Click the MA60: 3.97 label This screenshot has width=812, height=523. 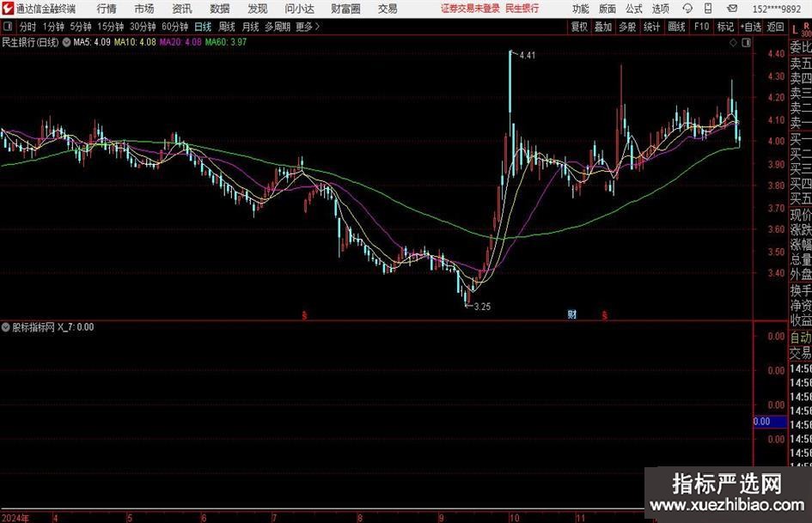coord(226,42)
